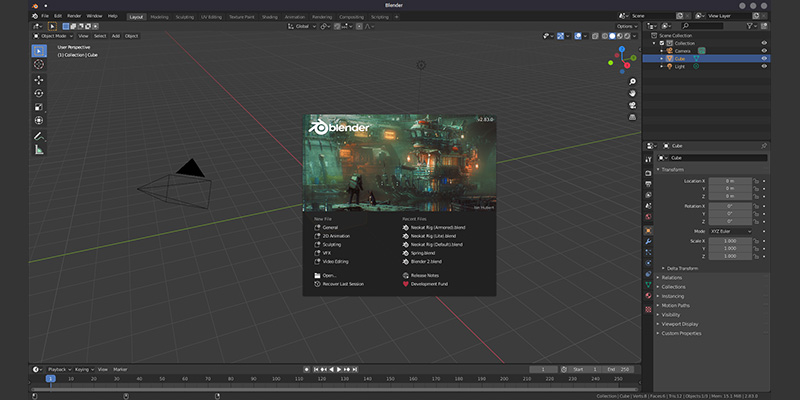Open the Particles properties tab

point(648,252)
